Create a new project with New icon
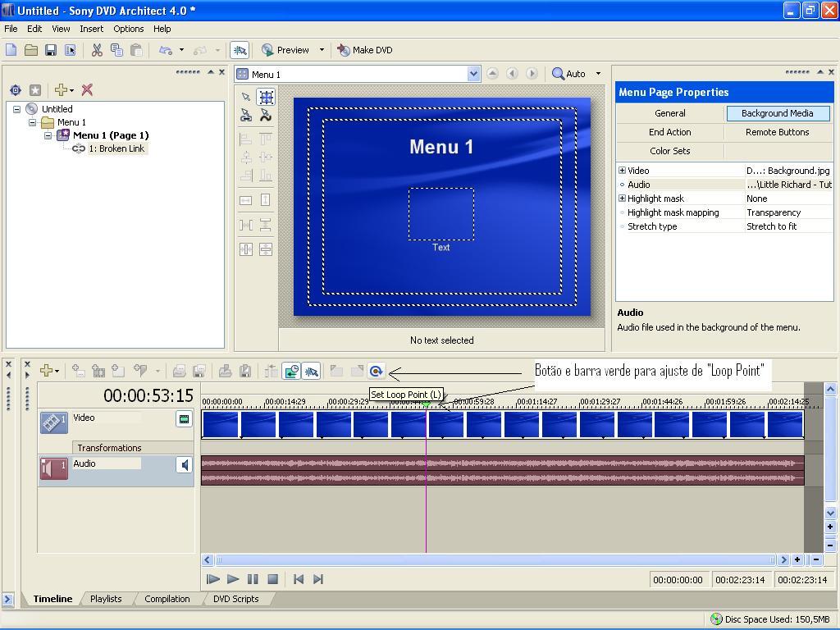Screen dimensions: 840x630 pos(11,50)
